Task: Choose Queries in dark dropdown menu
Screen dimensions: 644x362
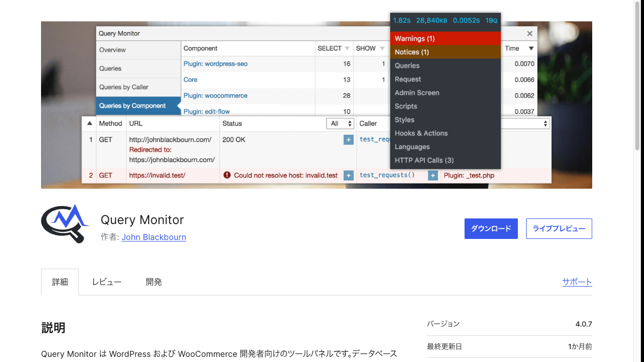Action: tap(445, 66)
